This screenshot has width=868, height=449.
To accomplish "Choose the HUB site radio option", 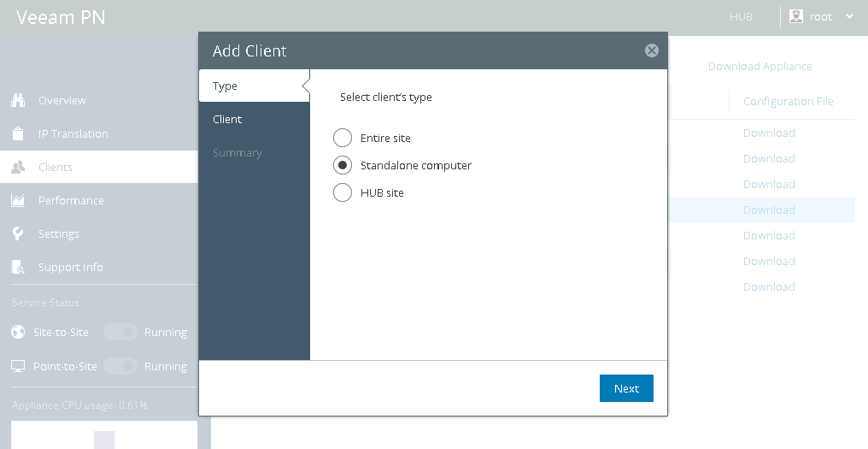I will click(343, 192).
